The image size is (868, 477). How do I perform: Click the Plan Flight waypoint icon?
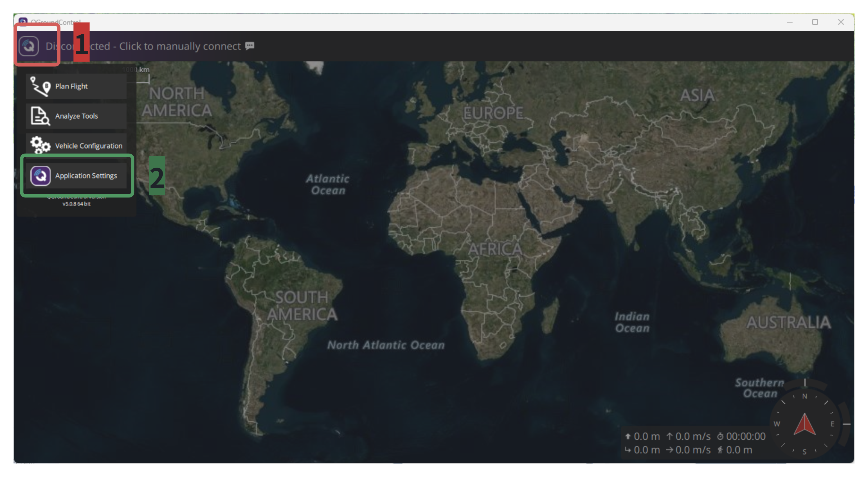pyautogui.click(x=40, y=86)
